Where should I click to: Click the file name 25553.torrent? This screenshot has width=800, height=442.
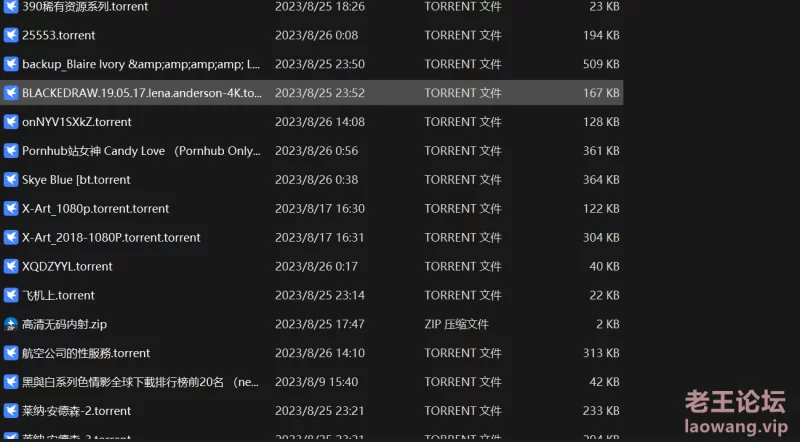tap(59, 35)
